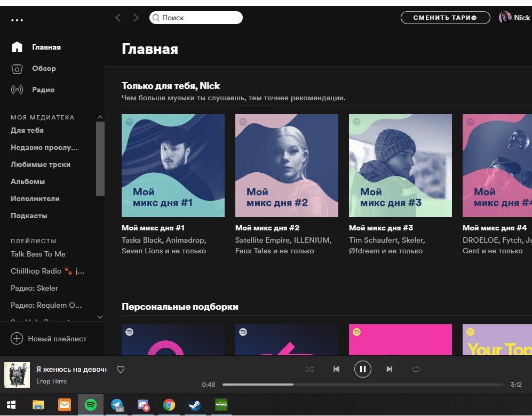Open the Главная home icon in sidebar

(17, 47)
